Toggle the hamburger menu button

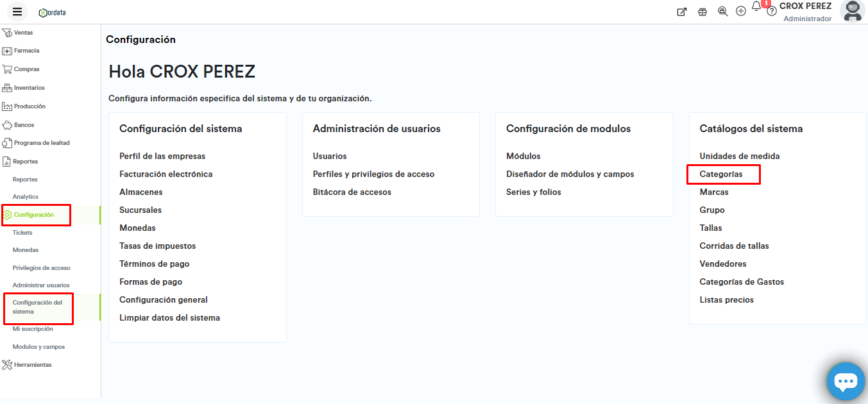click(17, 12)
